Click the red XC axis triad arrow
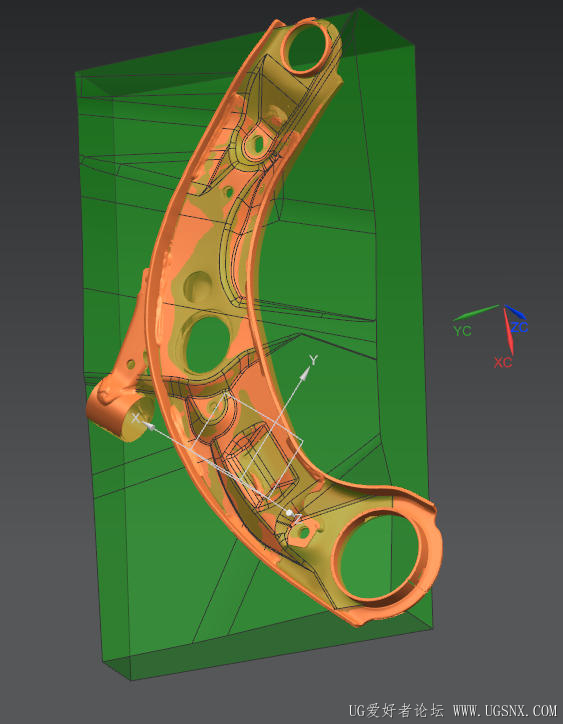 508,331
